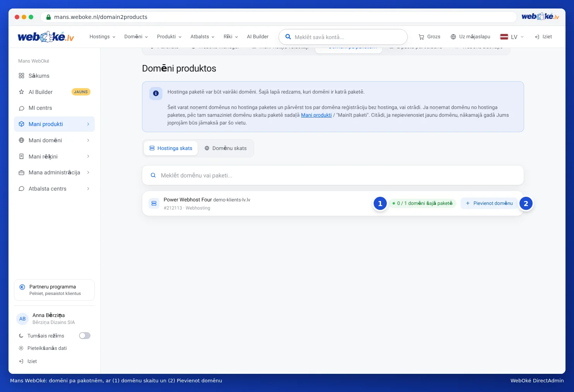This screenshot has width=574, height=392.
Task: Open AI Builder in top navigation
Action: click(x=258, y=37)
